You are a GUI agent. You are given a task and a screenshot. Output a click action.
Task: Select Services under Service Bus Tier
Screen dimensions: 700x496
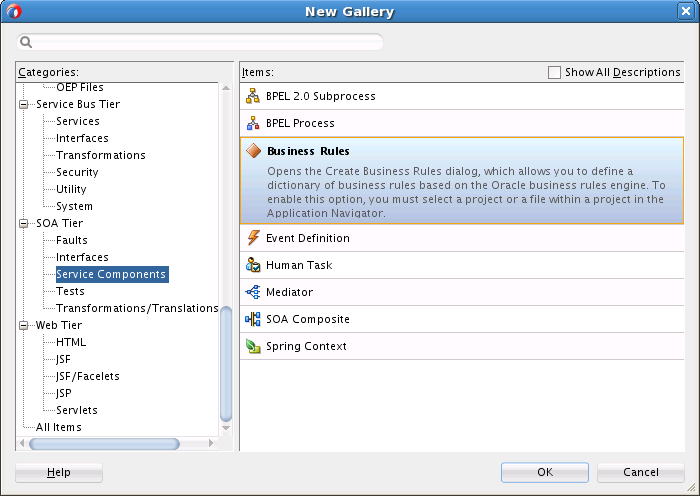tap(78, 121)
